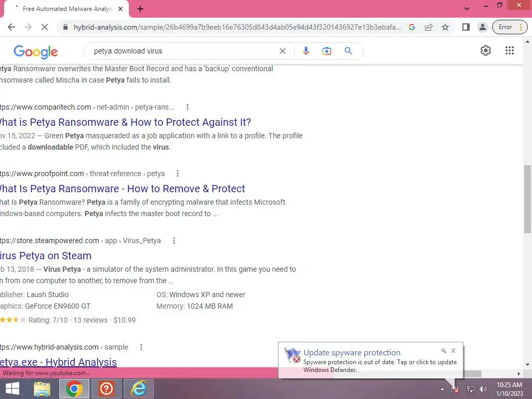Click the Error menu button
The width and height of the screenshot is (532, 399).
510,27
